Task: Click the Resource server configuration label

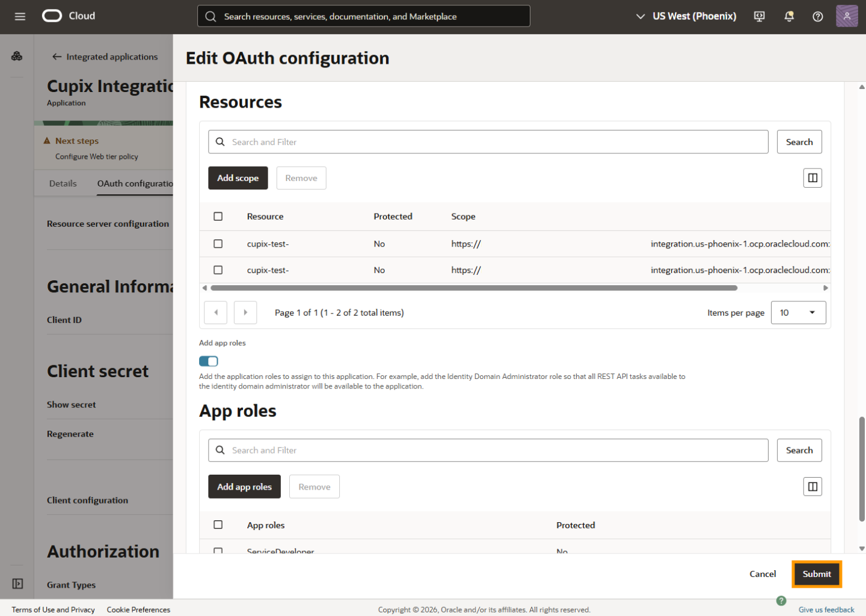Action: coord(108,224)
